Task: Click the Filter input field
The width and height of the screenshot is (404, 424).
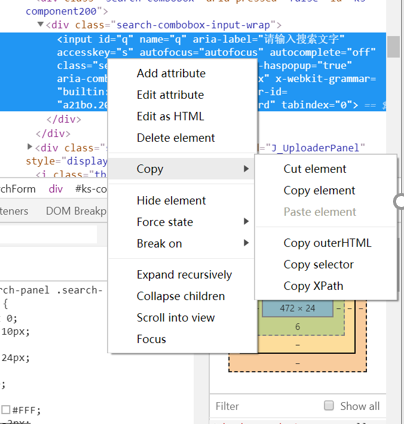Action: coord(267,406)
